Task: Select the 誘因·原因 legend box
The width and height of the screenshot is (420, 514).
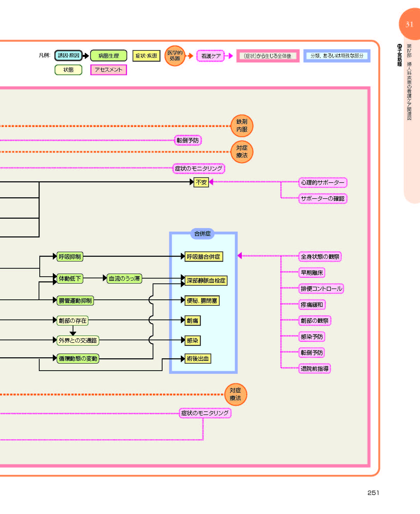Action: coord(69,56)
